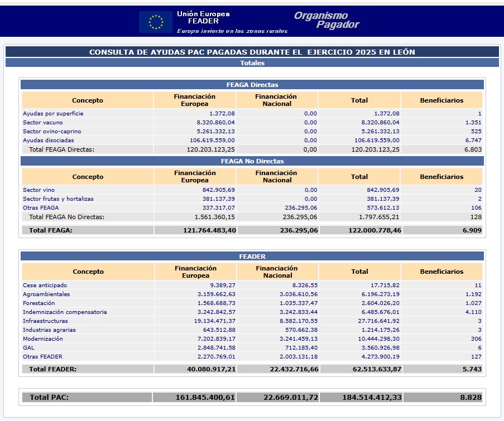504x421 pixels.
Task: Select the GAL concept link
Action: 28,348
